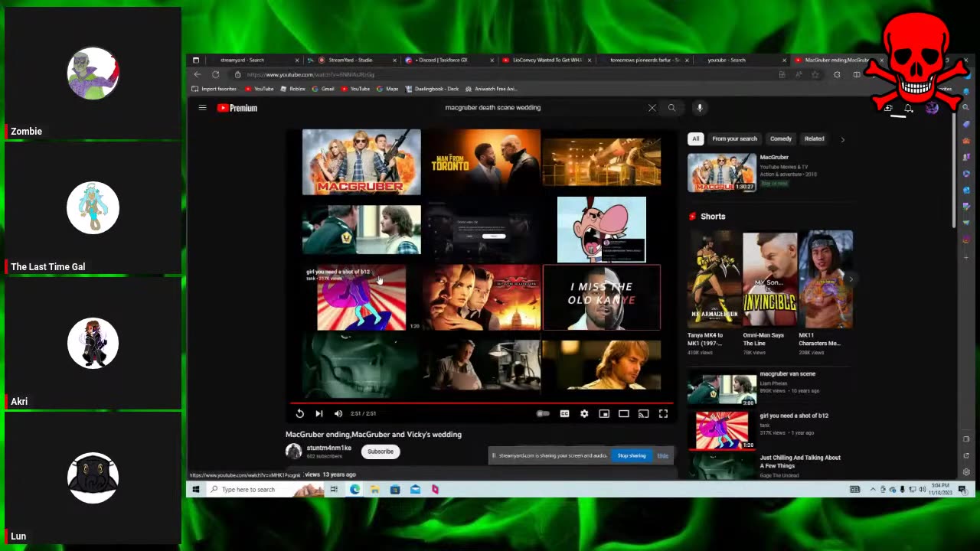980x551 pixels.
Task: Select the 'Comedy' filter chip
Action: click(x=781, y=139)
